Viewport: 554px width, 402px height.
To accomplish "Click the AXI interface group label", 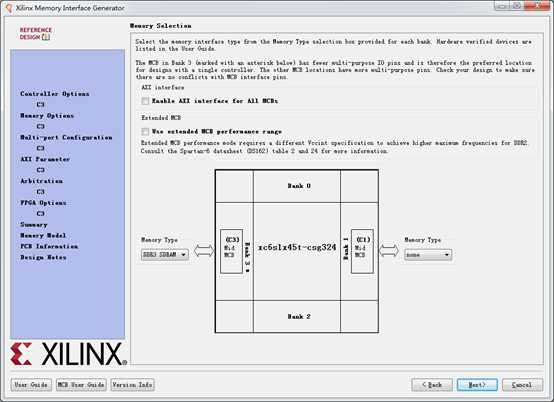I will tap(163, 87).
